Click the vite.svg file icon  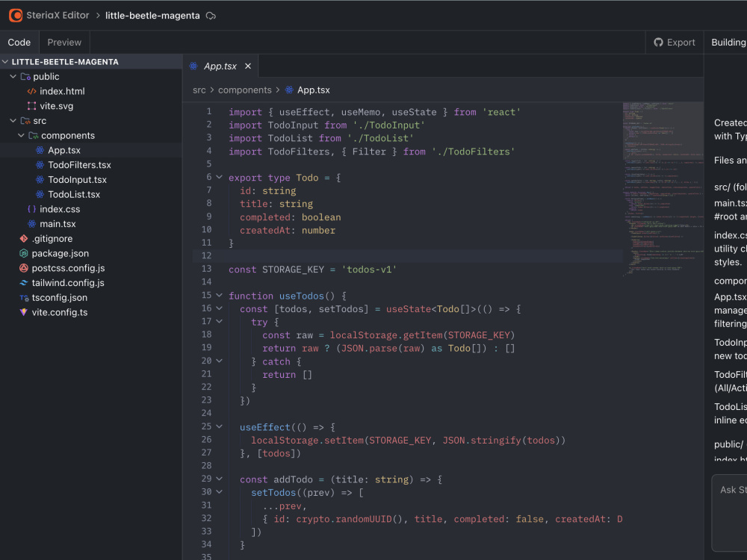click(x=32, y=106)
